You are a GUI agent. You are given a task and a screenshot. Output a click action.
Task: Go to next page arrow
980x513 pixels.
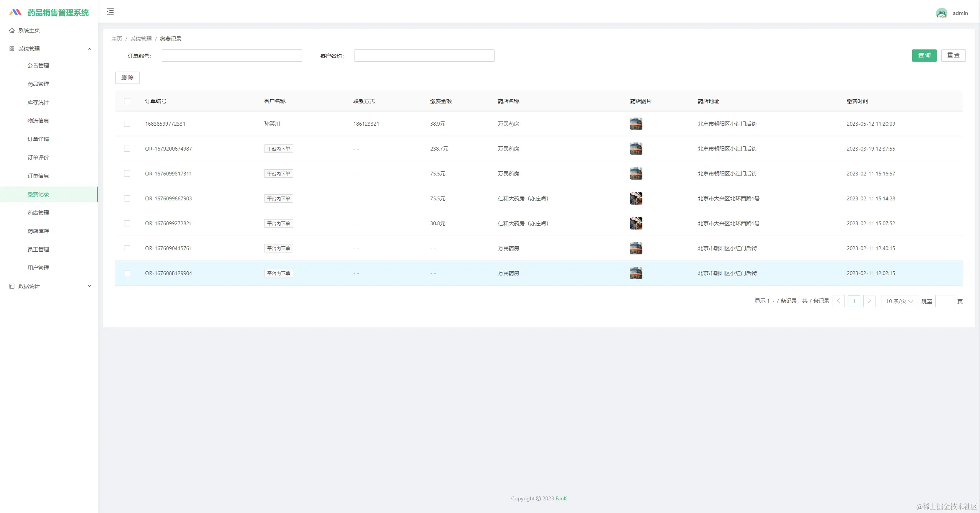(869, 301)
